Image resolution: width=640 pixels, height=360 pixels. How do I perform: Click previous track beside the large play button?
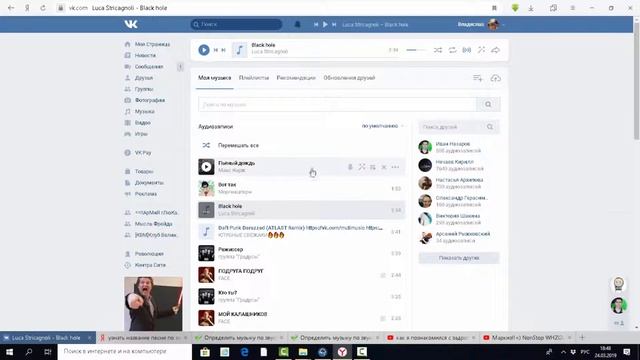tap(216, 50)
